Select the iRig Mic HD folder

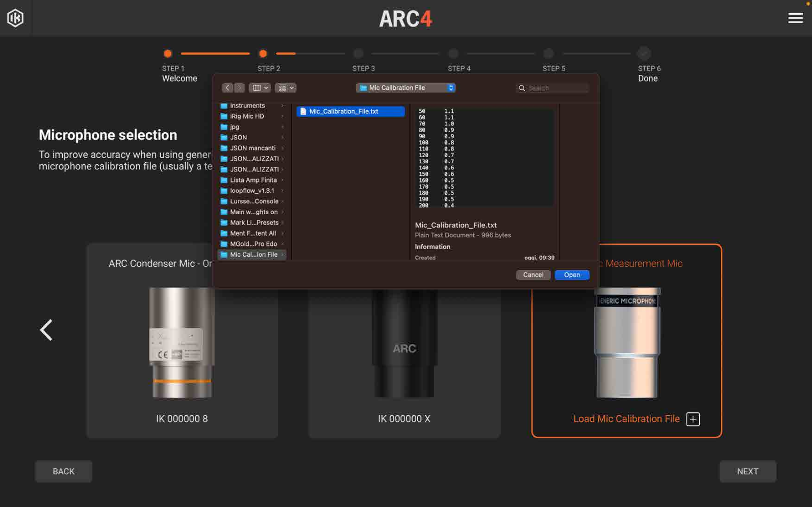(x=252, y=116)
